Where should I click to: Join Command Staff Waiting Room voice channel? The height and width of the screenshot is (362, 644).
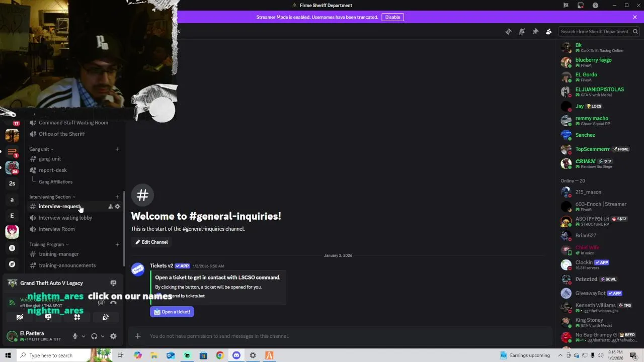point(74,123)
